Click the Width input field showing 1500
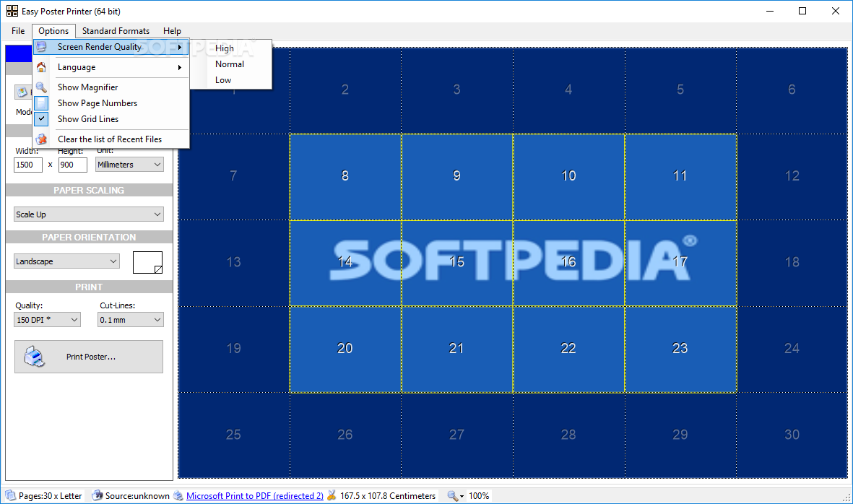This screenshot has width=853, height=504. [x=27, y=165]
